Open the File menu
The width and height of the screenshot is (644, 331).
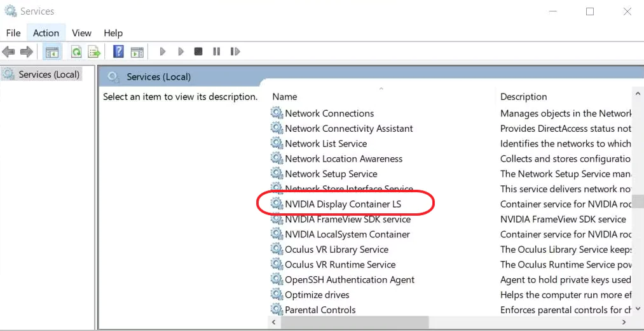coord(13,33)
